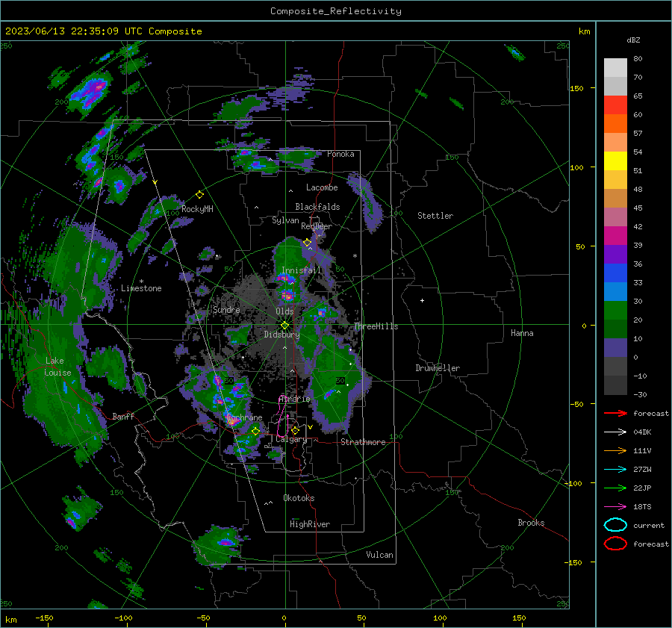This screenshot has height=628, width=672.
Task: Click the Calgary city label
Action: click(x=291, y=439)
